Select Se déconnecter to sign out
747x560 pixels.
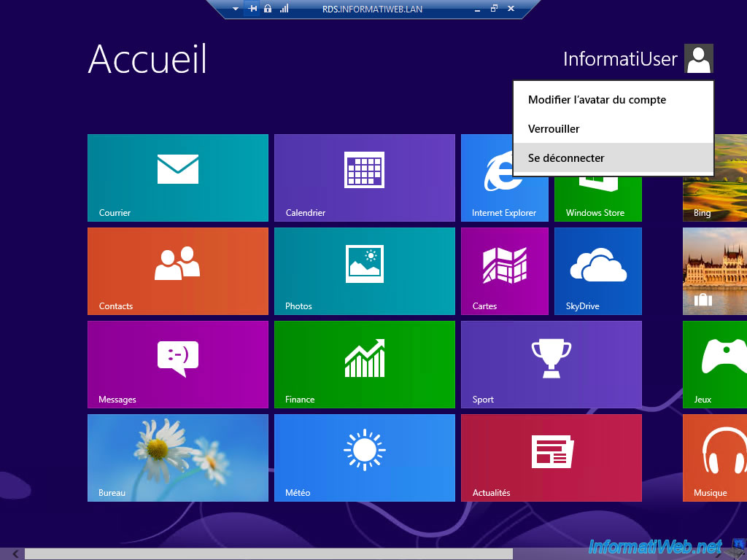click(613, 158)
